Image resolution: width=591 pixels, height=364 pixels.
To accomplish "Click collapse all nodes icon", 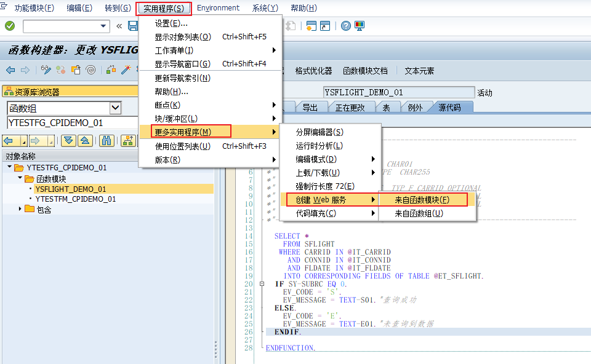I will 85,141.
